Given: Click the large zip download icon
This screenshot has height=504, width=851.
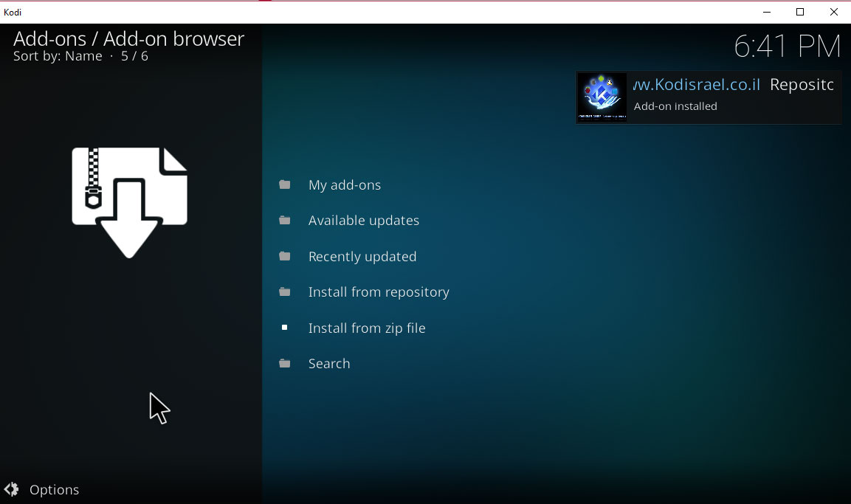Looking at the screenshot, I should tap(129, 201).
